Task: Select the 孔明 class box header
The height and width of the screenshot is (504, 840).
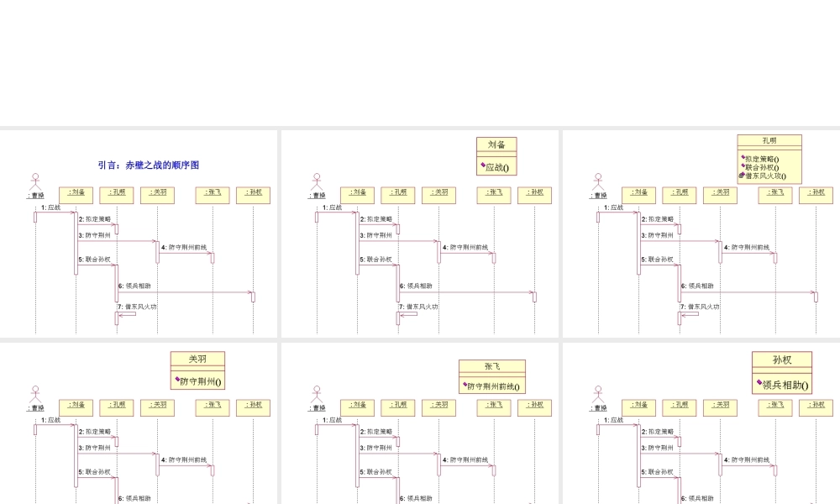Action: pyautogui.click(x=769, y=140)
